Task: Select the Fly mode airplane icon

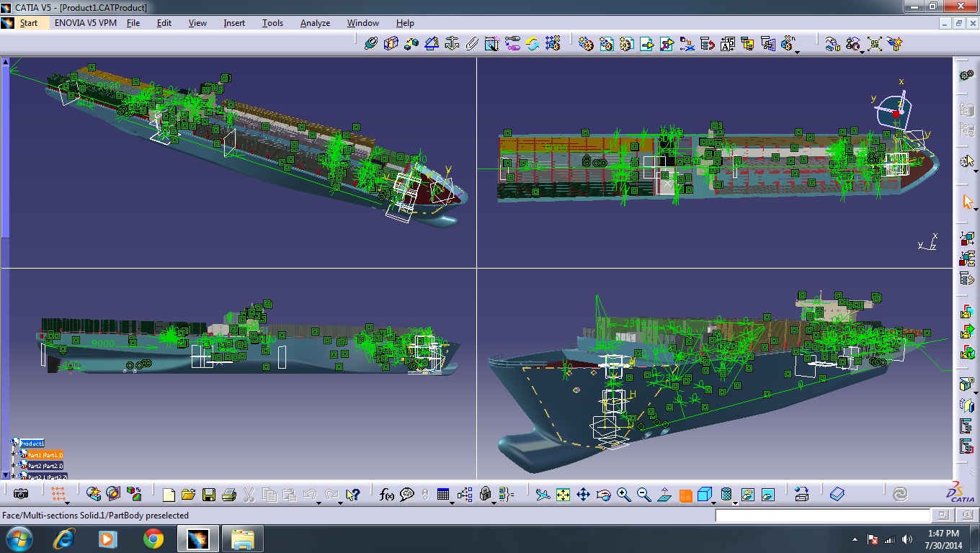Action: coord(543,495)
